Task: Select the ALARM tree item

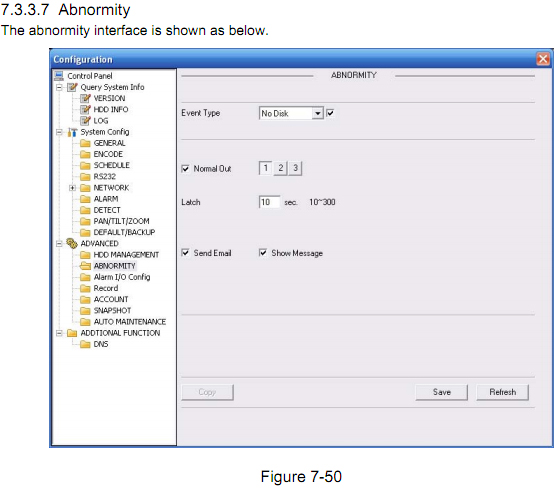Action: (106, 199)
